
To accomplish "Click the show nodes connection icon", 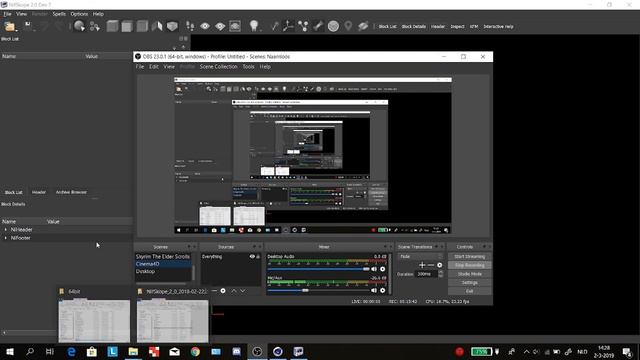I will tap(303, 26).
